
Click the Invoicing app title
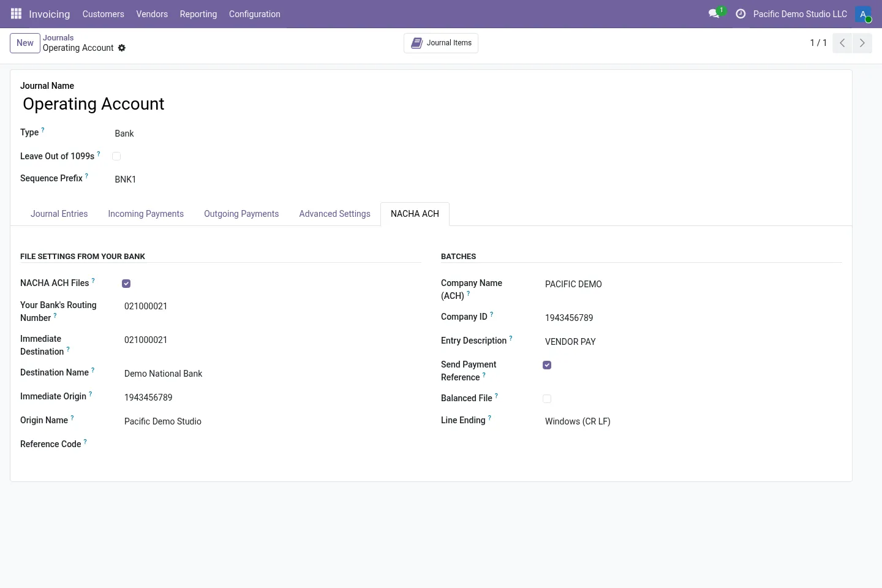pyautogui.click(x=50, y=14)
